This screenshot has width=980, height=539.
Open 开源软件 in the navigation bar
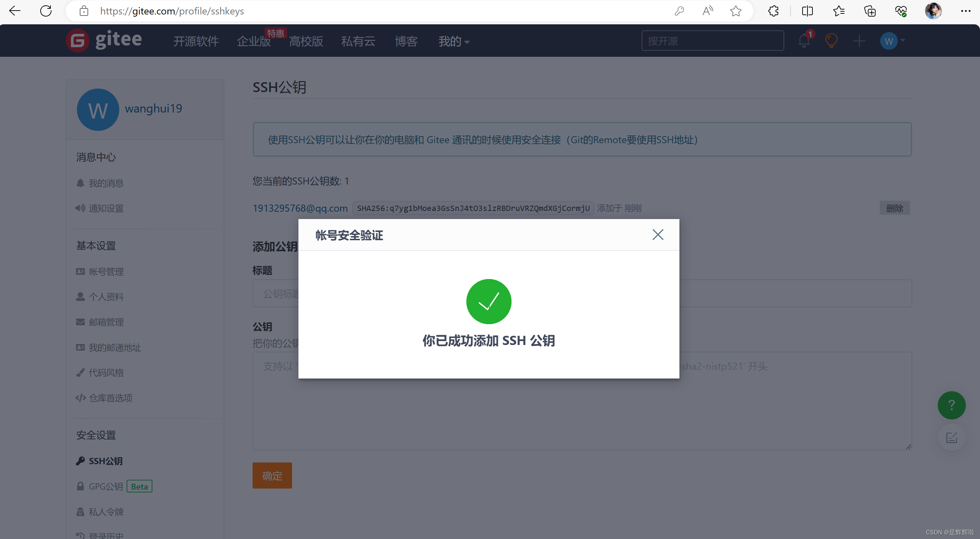point(196,41)
